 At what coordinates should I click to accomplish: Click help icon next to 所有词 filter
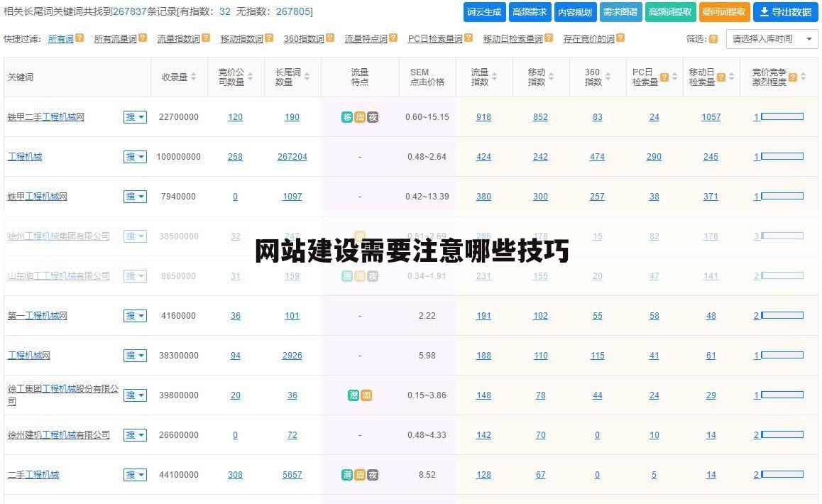tap(80, 38)
